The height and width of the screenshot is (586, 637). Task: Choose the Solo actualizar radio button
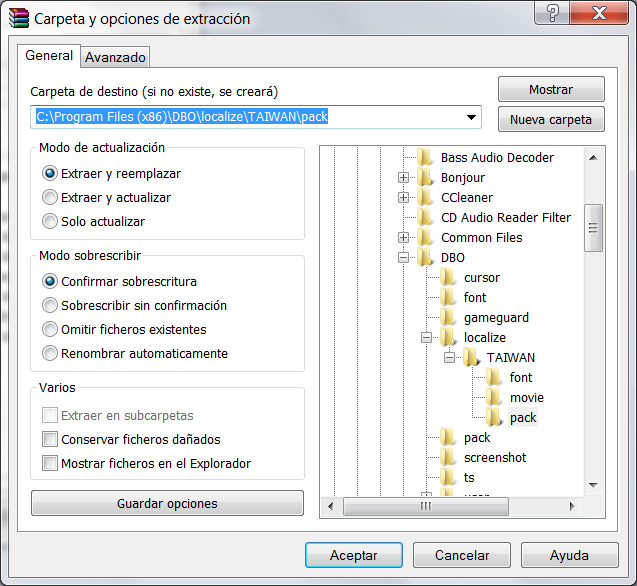[x=50, y=222]
